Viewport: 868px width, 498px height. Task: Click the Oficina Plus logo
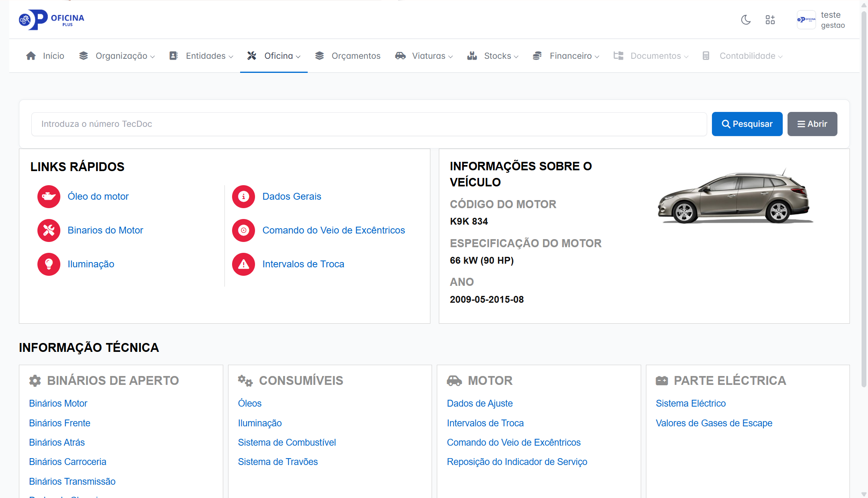[51, 20]
